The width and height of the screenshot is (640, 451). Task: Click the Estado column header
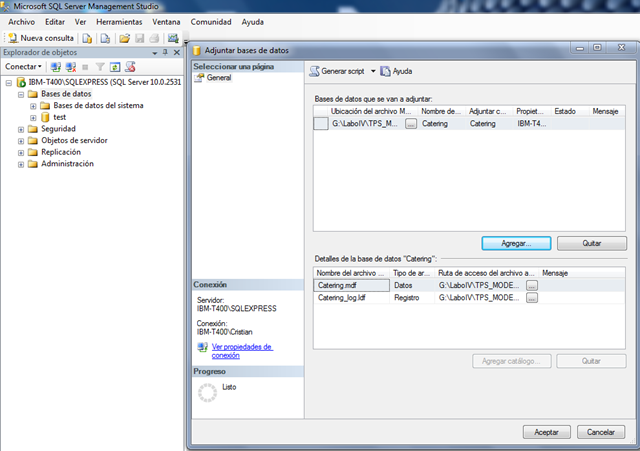click(569, 111)
